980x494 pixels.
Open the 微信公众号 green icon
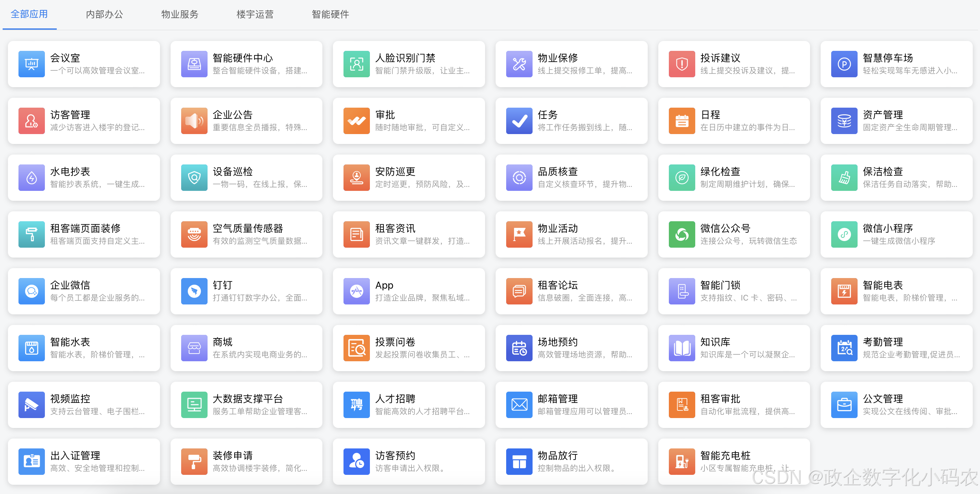pyautogui.click(x=681, y=234)
